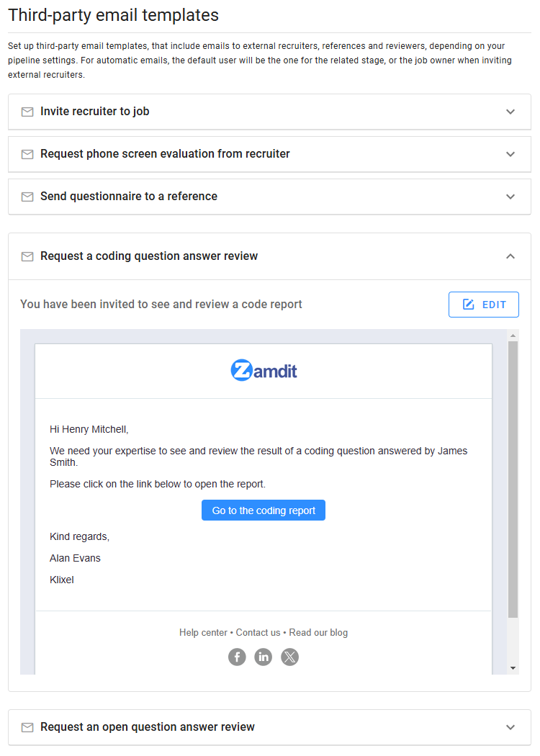Click the down arrow on the preview scrollbar
Image resolution: width=540 pixels, height=756 pixels.
point(512,667)
